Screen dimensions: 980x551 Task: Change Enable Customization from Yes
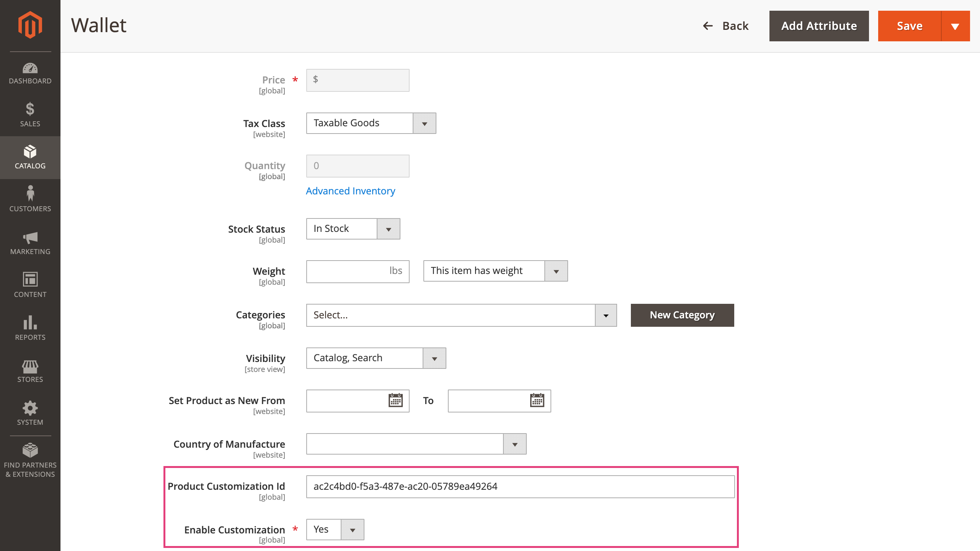tap(352, 530)
